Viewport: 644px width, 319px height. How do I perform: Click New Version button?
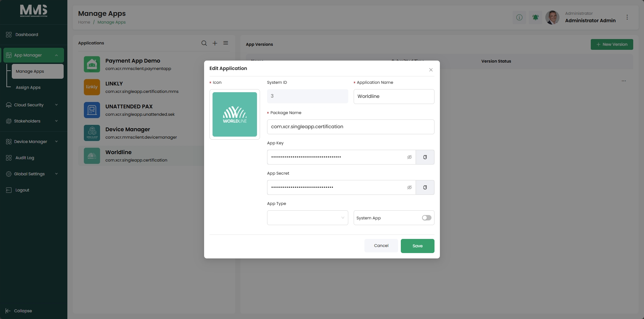coord(612,44)
